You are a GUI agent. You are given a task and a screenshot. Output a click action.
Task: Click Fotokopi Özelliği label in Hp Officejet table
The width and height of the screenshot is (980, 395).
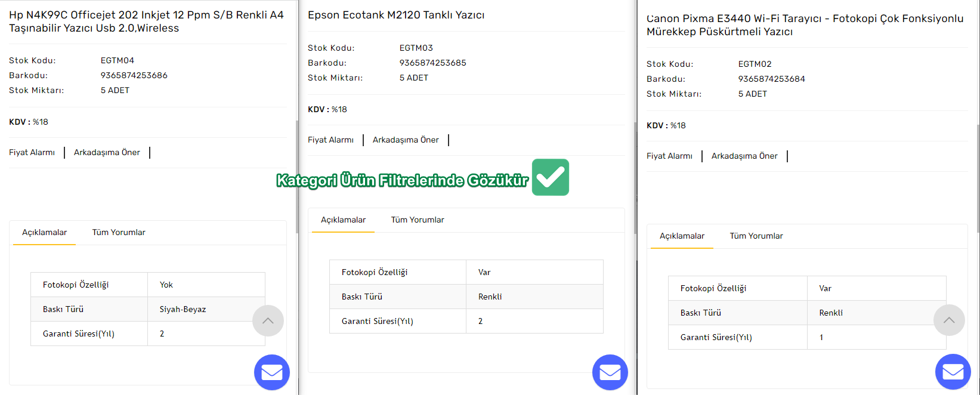pyautogui.click(x=76, y=285)
